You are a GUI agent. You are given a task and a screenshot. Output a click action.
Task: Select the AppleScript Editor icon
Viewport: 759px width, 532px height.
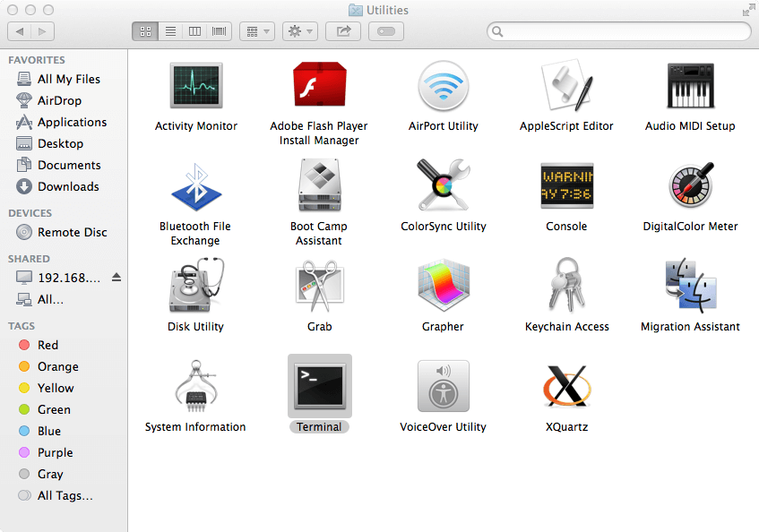click(567, 85)
